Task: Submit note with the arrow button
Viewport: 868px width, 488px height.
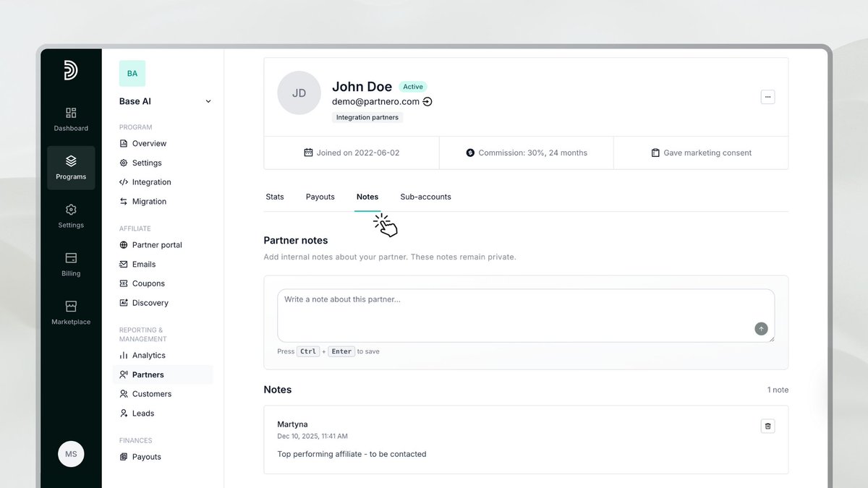Action: pos(761,329)
